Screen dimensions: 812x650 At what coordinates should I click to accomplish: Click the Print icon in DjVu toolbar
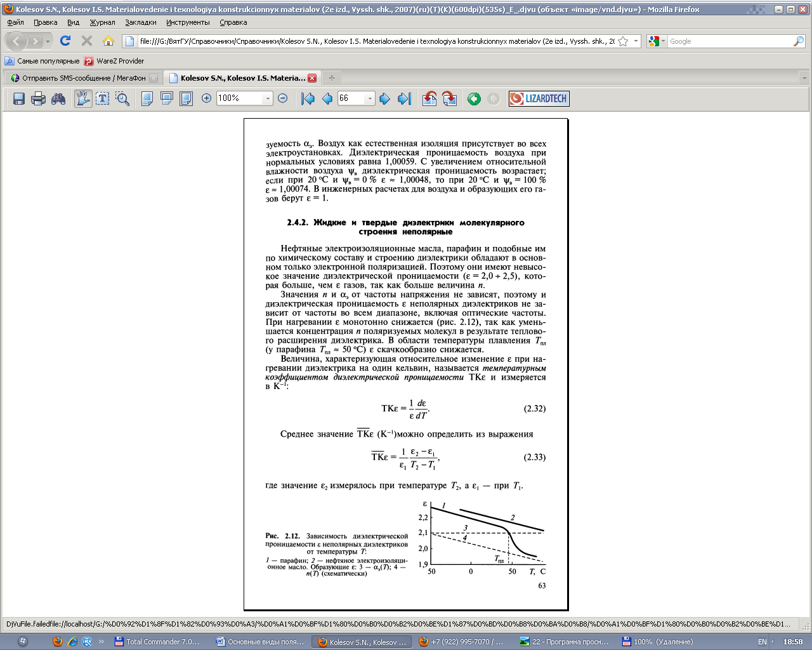click(x=39, y=98)
